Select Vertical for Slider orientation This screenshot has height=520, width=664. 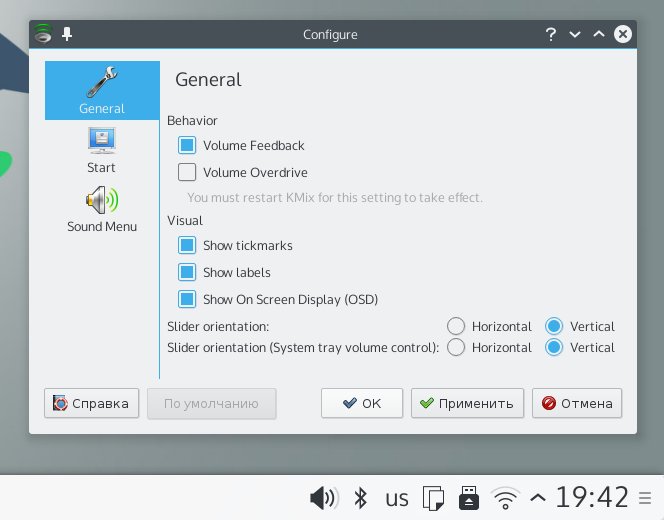coord(554,326)
